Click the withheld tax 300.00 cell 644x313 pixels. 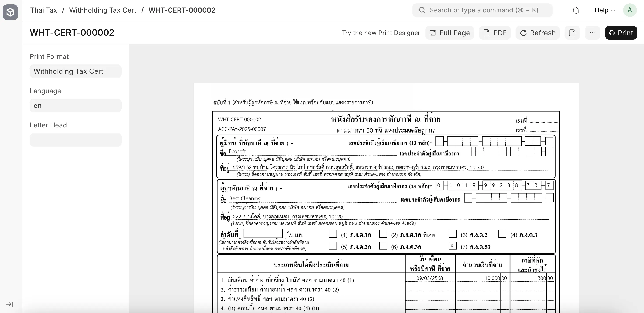click(x=545, y=278)
